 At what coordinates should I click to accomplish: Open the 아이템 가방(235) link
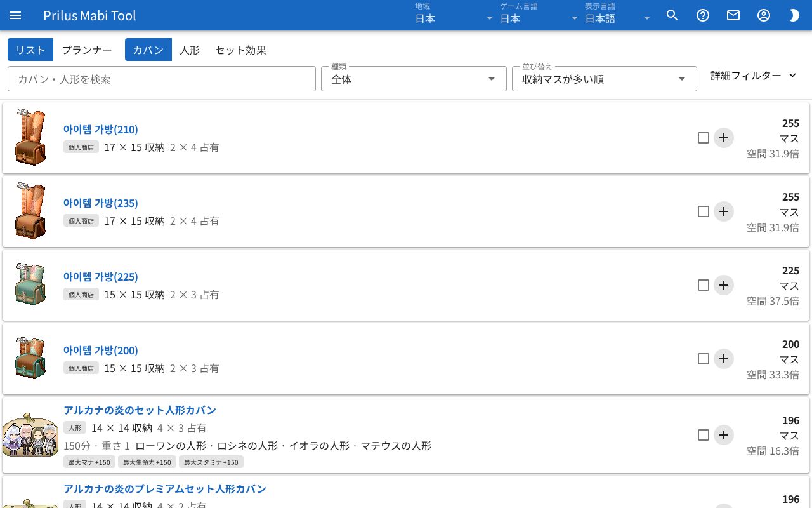[101, 203]
